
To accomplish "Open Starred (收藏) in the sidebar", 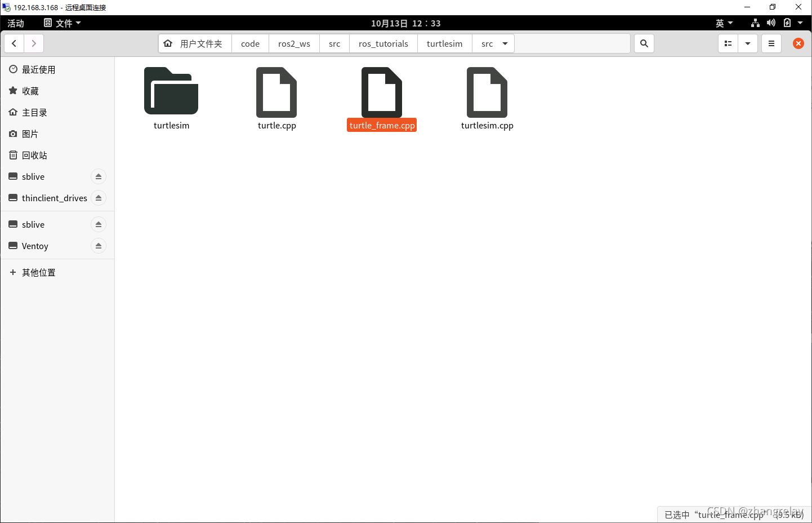I will tap(57, 91).
